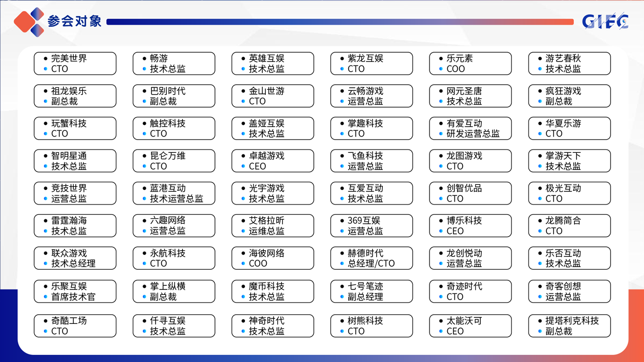Select the 雷霆瀚海 company name
The height and width of the screenshot is (362, 644).
click(x=69, y=221)
